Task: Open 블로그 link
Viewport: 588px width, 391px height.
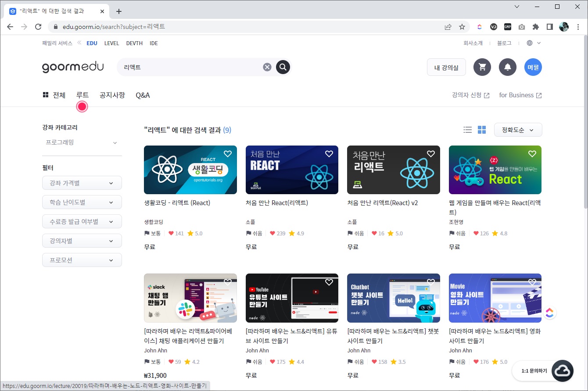Action: [504, 43]
